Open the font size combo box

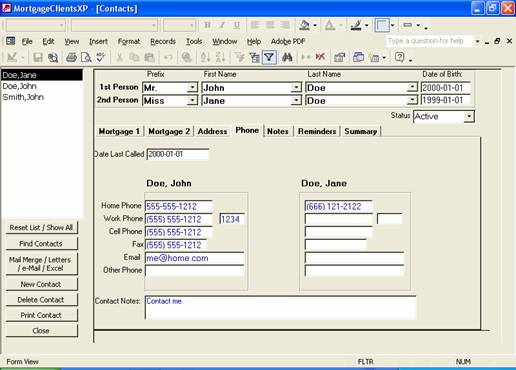(179, 25)
